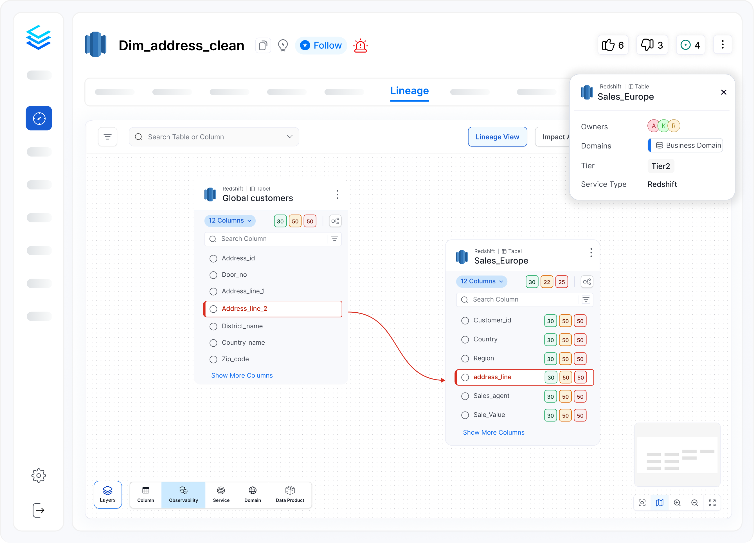
Task: Click the Follow button
Action: (x=321, y=45)
